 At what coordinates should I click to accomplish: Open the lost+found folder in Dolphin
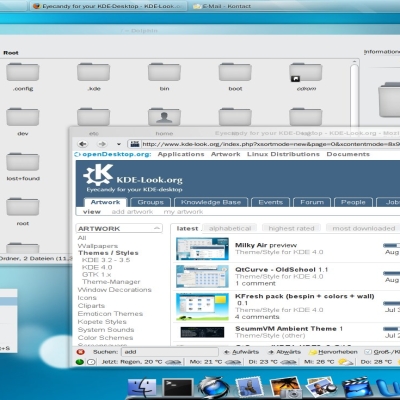coord(23,167)
